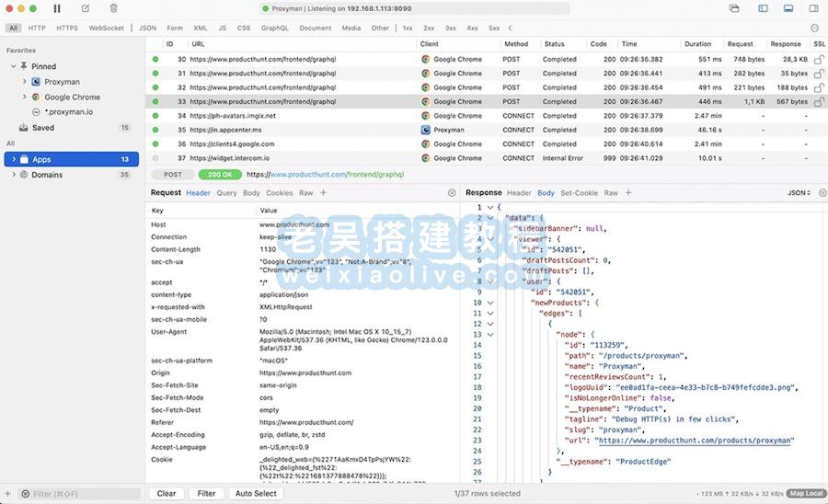Click green status dot of request 32
This screenshot has width=828, height=504.
155,87
